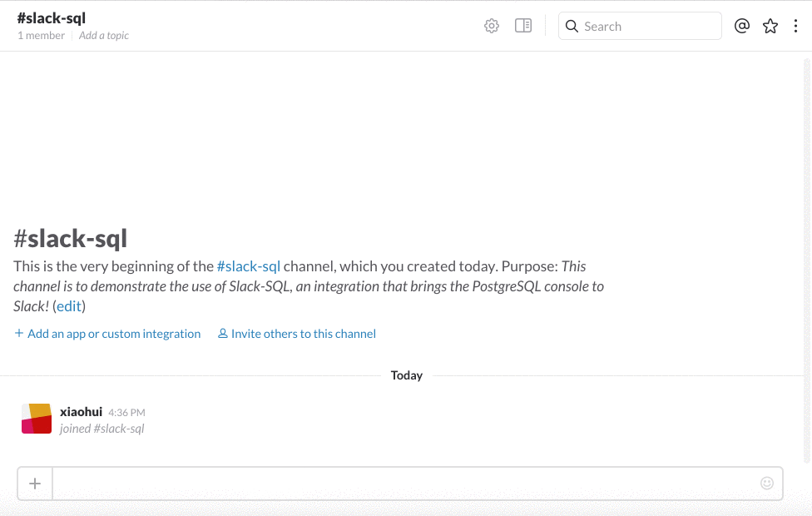Open starred items star icon
Viewport: 812px width, 516px height.
pos(770,26)
